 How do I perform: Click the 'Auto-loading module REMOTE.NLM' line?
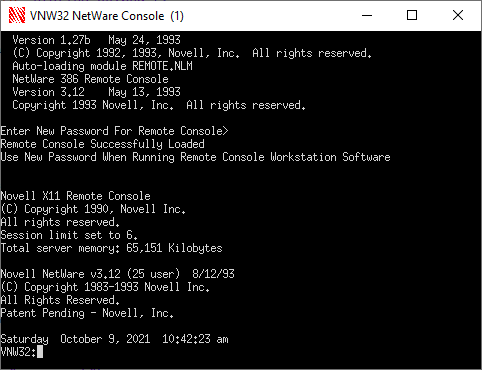[x=102, y=66]
